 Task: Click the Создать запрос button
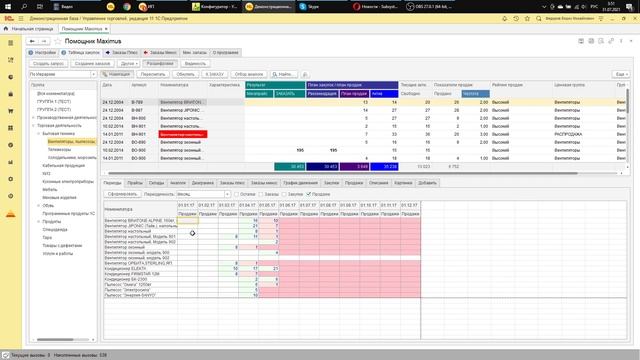click(x=48, y=64)
